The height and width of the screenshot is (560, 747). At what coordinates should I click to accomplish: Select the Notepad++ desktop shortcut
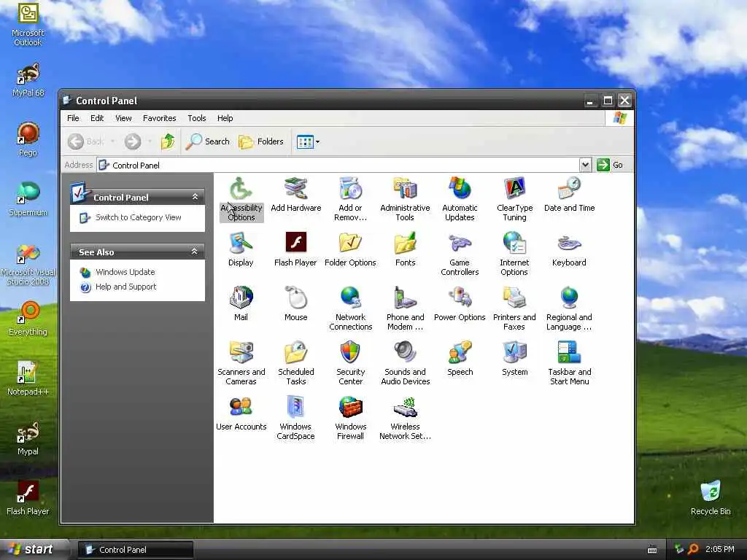click(x=28, y=379)
